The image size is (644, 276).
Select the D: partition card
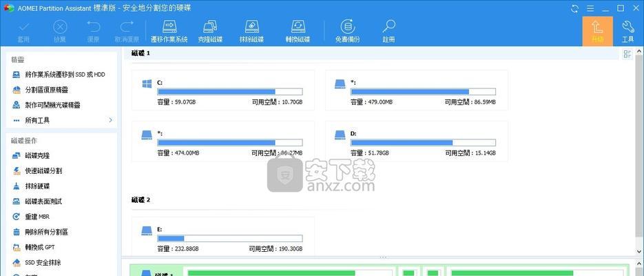pos(417,141)
